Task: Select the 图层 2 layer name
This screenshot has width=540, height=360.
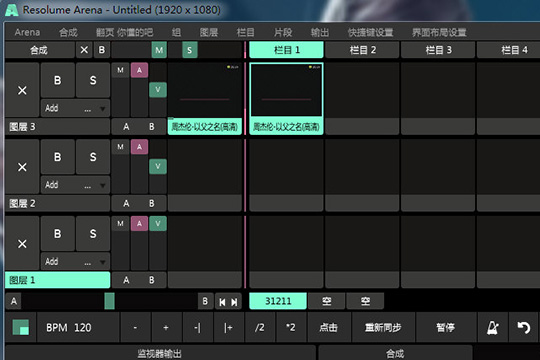Action: coord(58,203)
